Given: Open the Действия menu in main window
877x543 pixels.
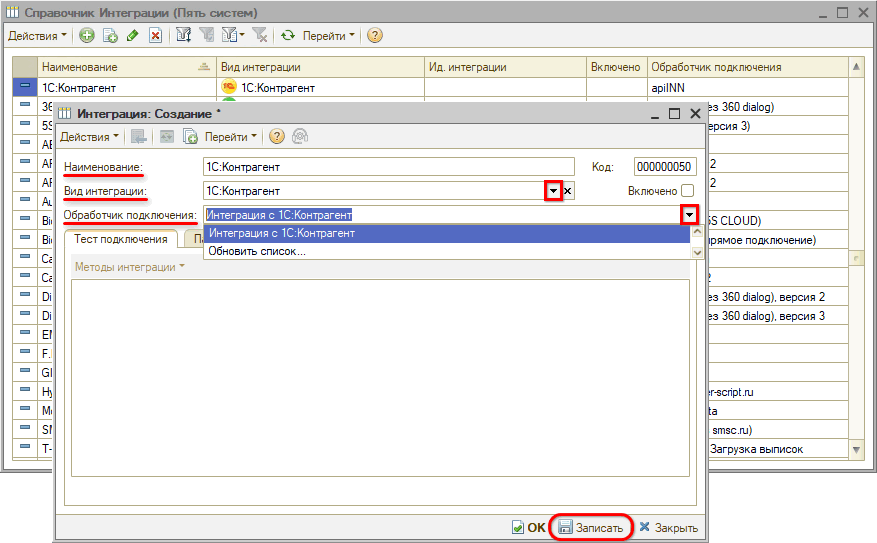Looking at the screenshot, I should tap(37, 35).
